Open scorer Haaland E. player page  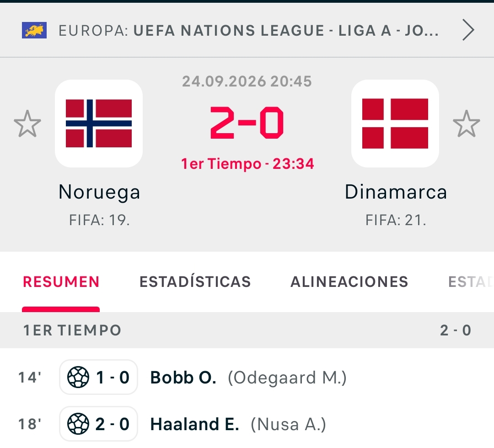pyautogui.click(x=194, y=424)
